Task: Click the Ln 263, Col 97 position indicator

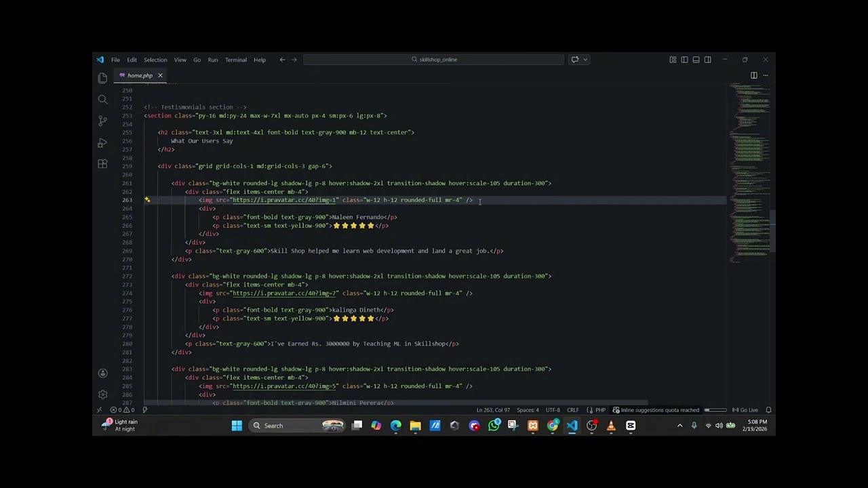Action: click(493, 410)
